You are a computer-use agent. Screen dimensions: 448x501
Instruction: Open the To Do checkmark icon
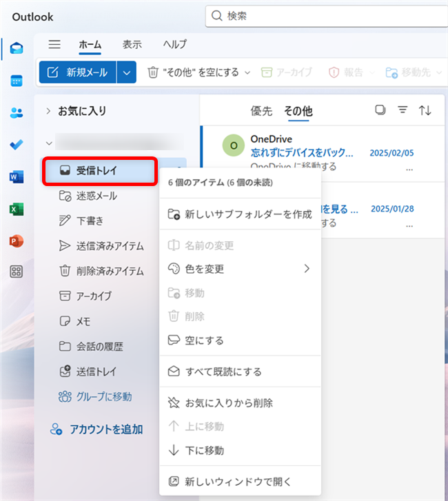tap(17, 145)
